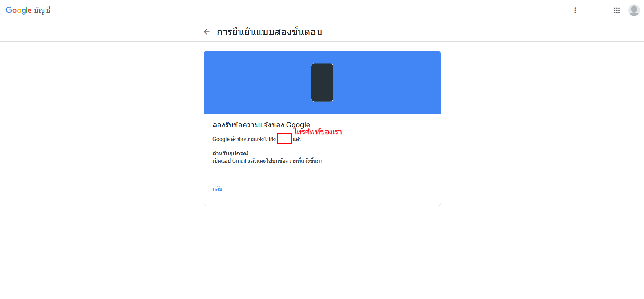Viewport: 644px width, 299px height.
Task: Click the back arrow beside the page title
Action: pos(207,32)
